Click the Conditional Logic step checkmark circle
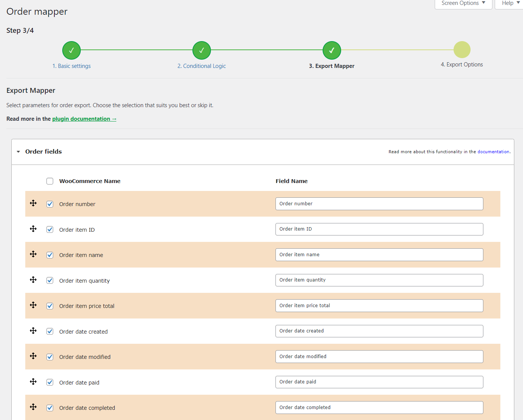The image size is (523, 420). click(x=201, y=50)
